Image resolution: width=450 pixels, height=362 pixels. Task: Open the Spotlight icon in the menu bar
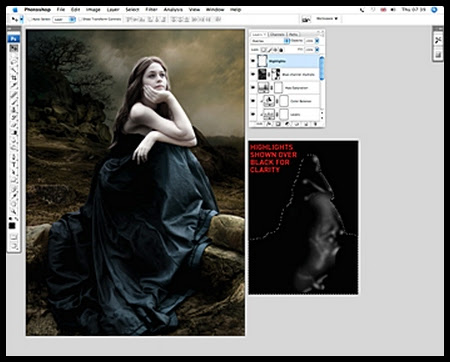click(x=434, y=10)
